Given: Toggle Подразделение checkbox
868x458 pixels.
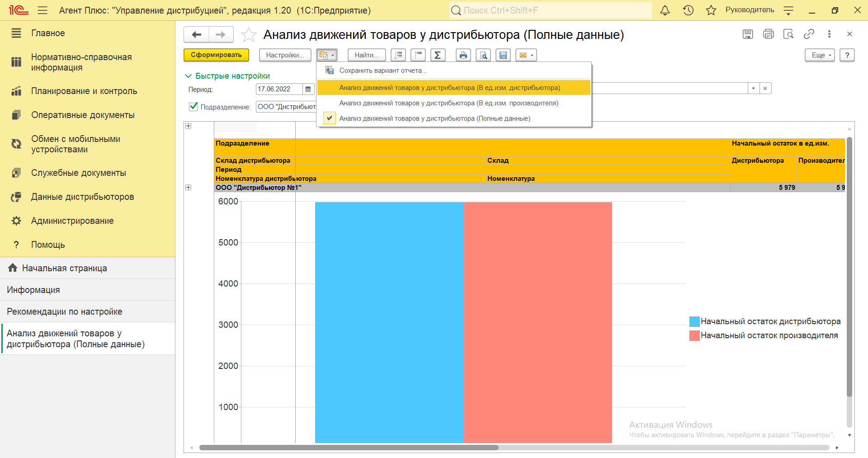Looking at the screenshot, I should tap(193, 107).
